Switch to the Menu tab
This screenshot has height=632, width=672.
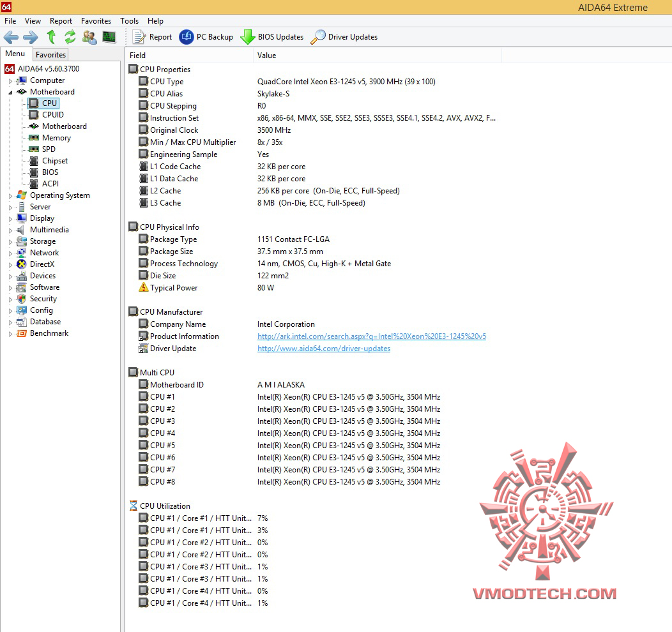tap(15, 54)
